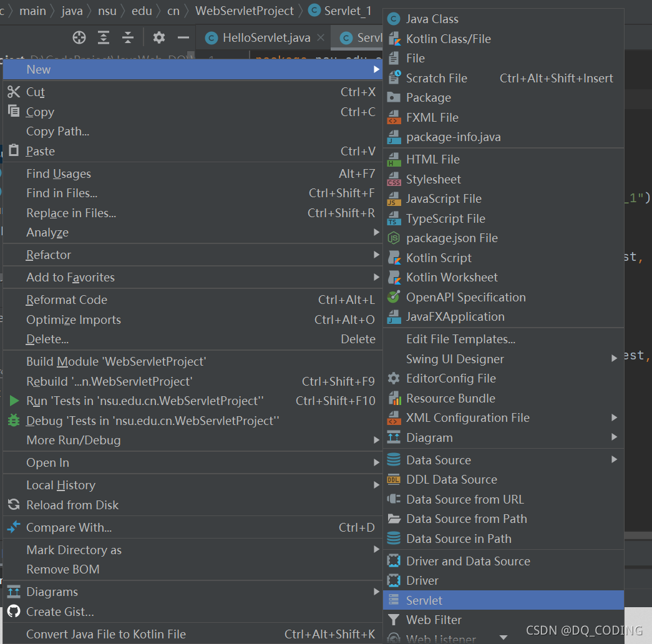Click the Package folder icon
This screenshot has width=652, height=644.
pos(393,97)
